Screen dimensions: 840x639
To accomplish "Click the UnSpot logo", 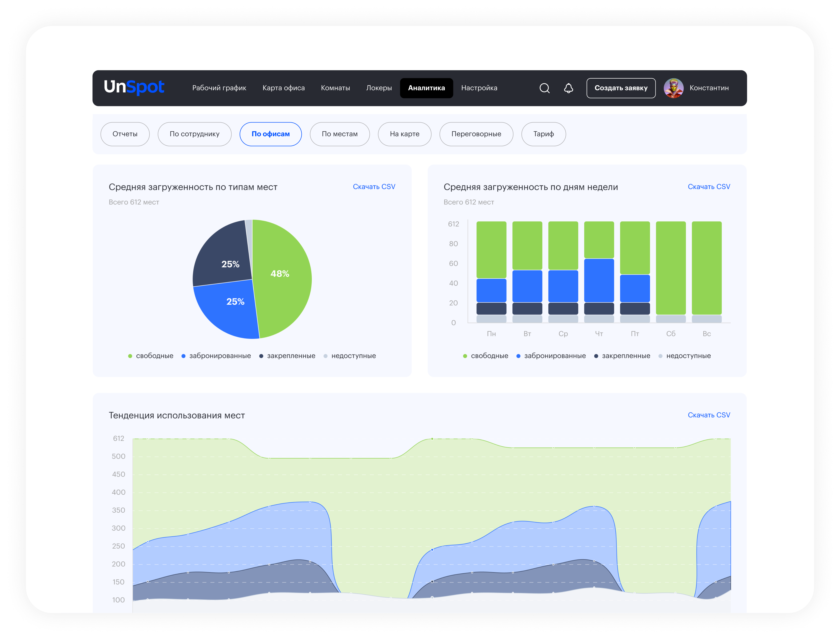I will [x=134, y=87].
